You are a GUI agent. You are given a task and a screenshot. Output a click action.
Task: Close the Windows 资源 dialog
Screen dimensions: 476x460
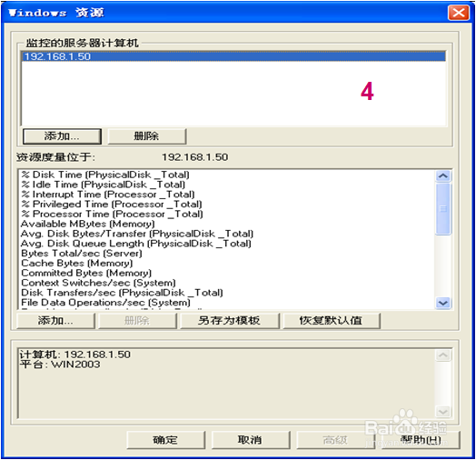coord(459,13)
